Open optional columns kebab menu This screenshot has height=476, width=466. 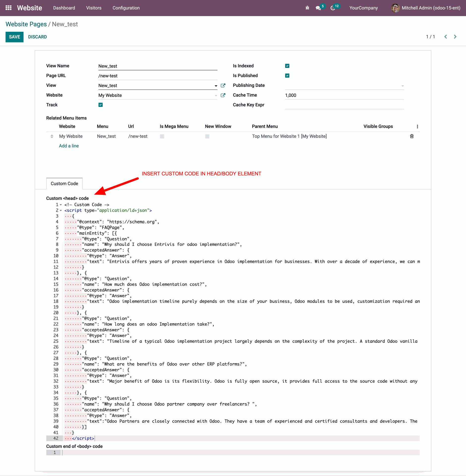[417, 126]
